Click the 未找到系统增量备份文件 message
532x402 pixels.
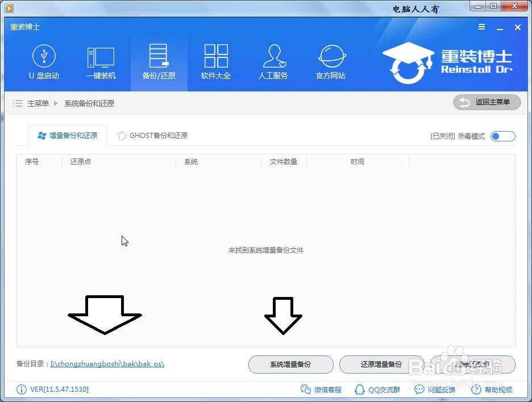(x=266, y=250)
